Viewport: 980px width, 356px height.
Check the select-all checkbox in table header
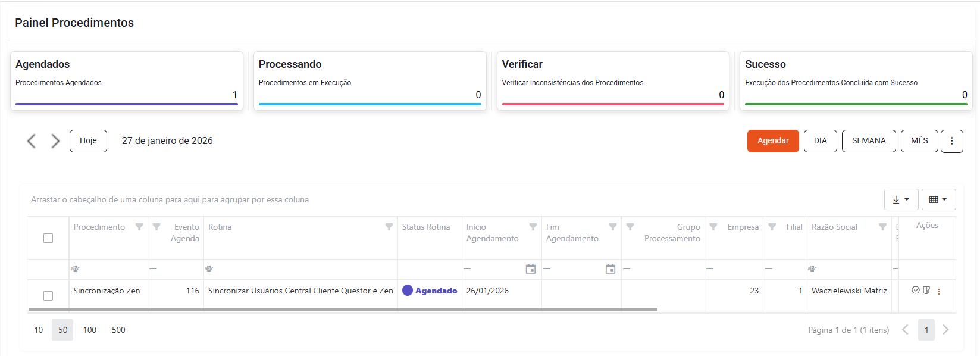click(x=48, y=238)
